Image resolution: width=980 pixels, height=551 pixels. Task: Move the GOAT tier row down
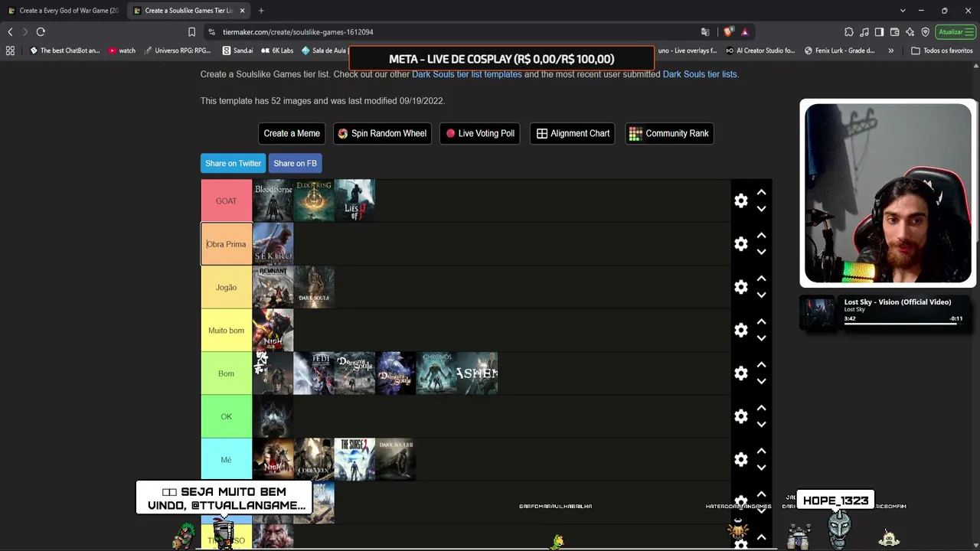pos(761,209)
